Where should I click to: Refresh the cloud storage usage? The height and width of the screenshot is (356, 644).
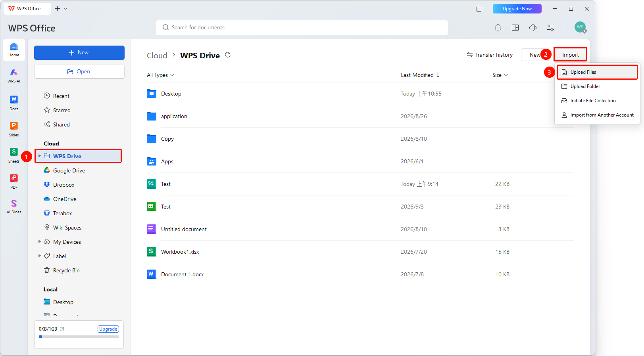(x=62, y=329)
